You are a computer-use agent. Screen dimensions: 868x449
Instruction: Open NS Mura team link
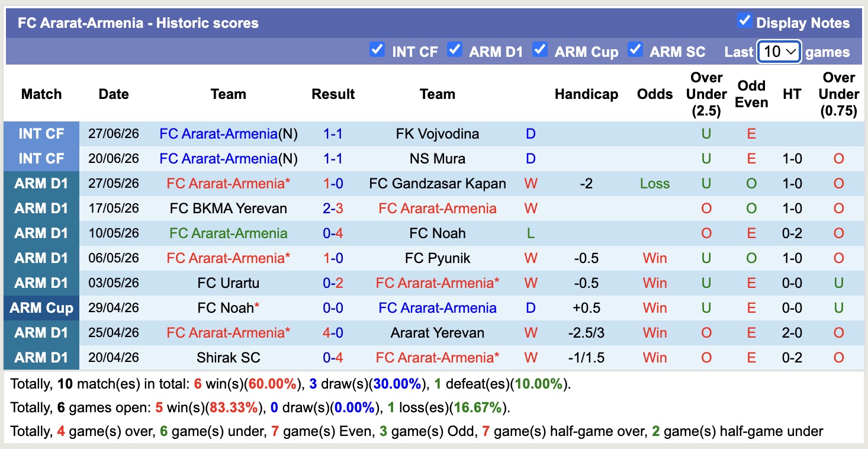pyautogui.click(x=438, y=159)
